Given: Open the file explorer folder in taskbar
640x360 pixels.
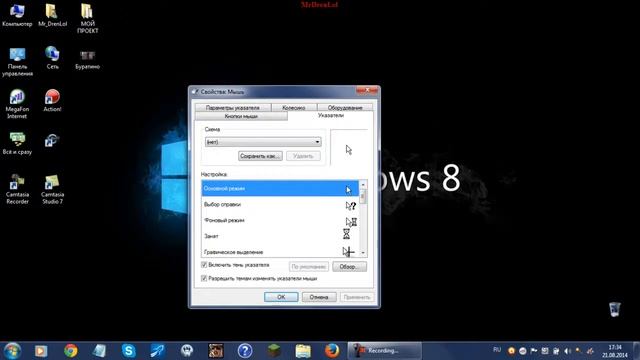Looking at the screenshot, I should (303, 351).
